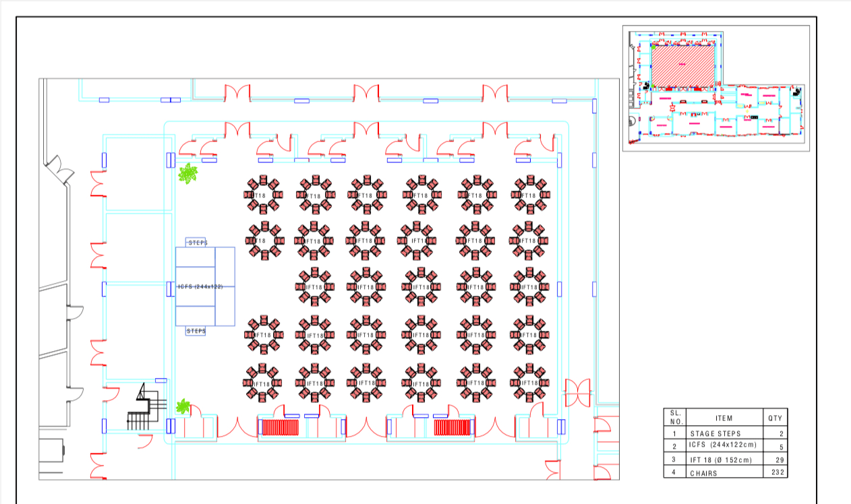The image size is (851, 504).
Task: Click the green plant near the bottom-left staircase
Action: pyautogui.click(x=183, y=406)
